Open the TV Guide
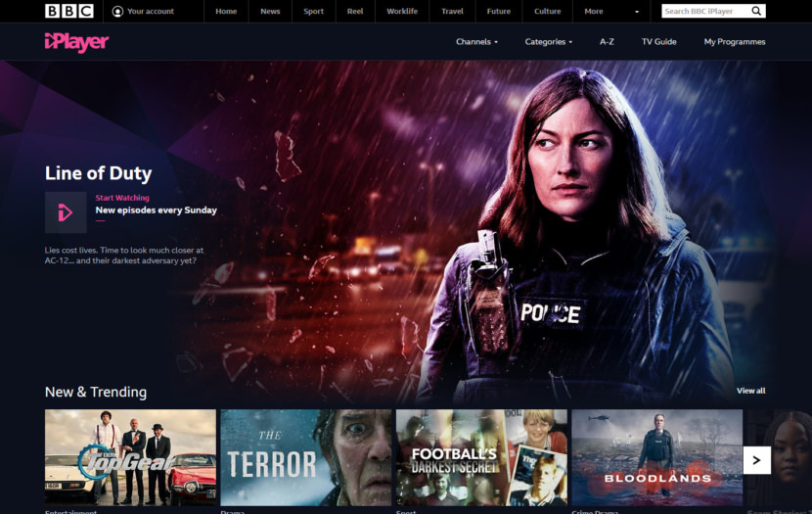The height and width of the screenshot is (514, 812). coord(658,41)
